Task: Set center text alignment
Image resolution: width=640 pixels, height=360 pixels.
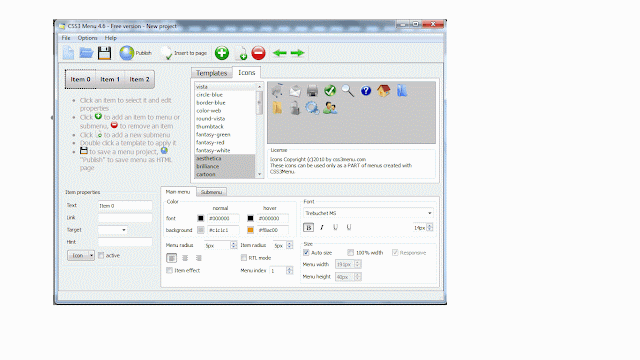Action: (185, 258)
